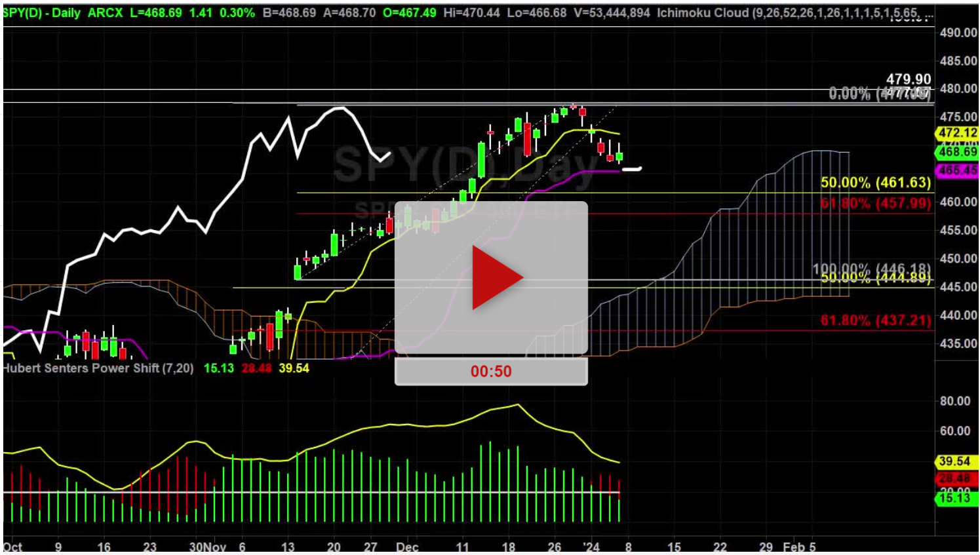Viewport: 980px width, 555px height.
Task: Click the V=53,444,894 volume readout
Action: pyautogui.click(x=612, y=12)
